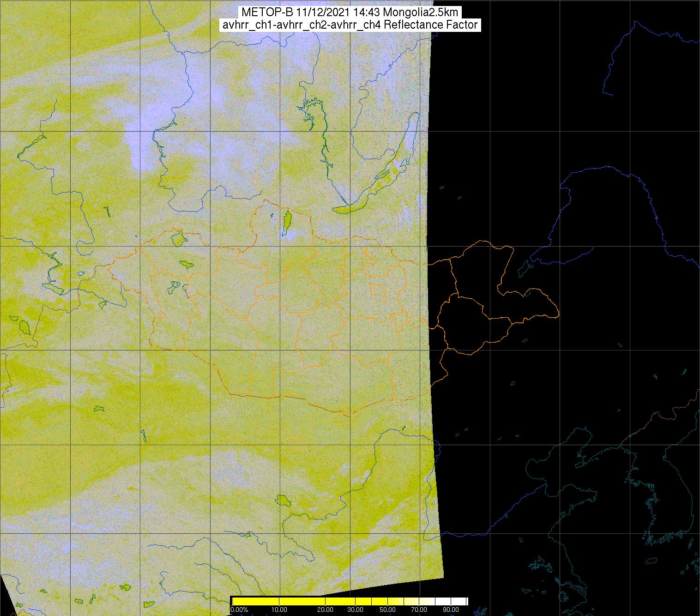Screen dimensions: 700x616
Task: Click the 30.00 colorbar tick label
Action: coord(356,610)
